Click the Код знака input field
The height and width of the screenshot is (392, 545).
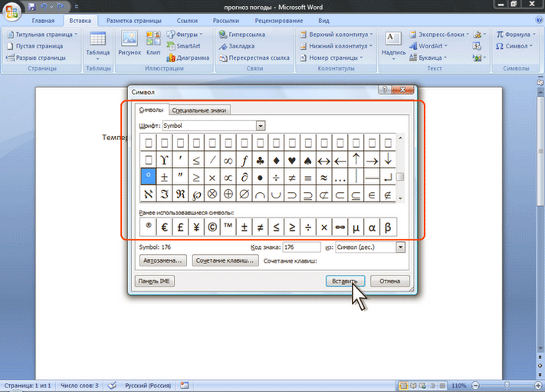pos(301,247)
